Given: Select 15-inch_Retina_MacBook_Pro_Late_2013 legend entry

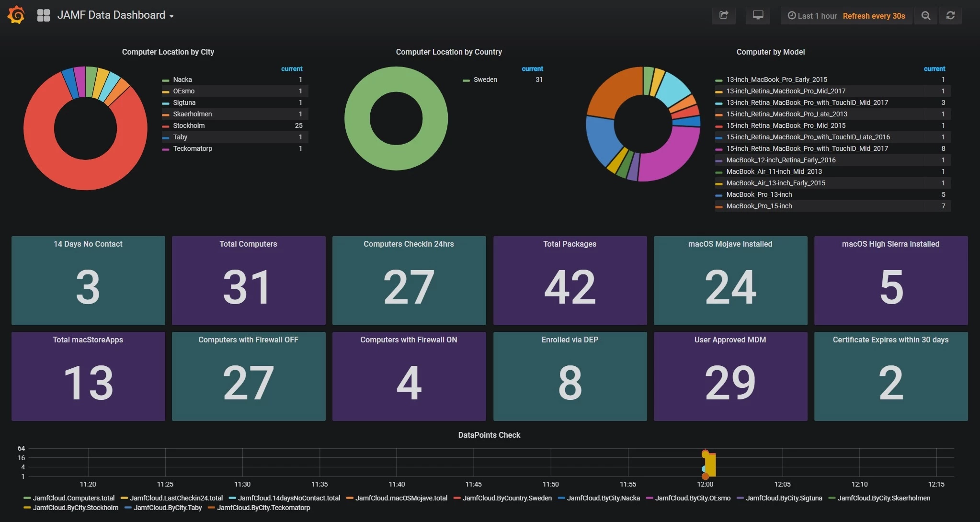Looking at the screenshot, I should [787, 114].
